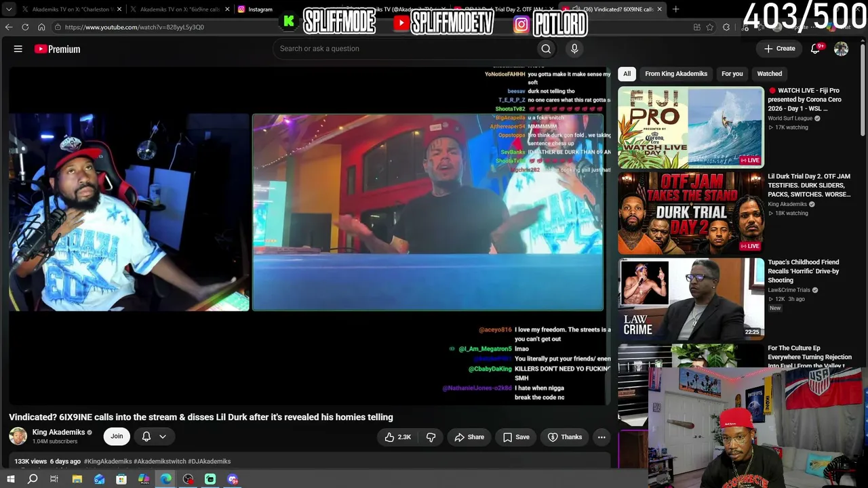Open YouTube notifications bell
Image resolution: width=868 pixels, height=488 pixels.
(x=816, y=49)
